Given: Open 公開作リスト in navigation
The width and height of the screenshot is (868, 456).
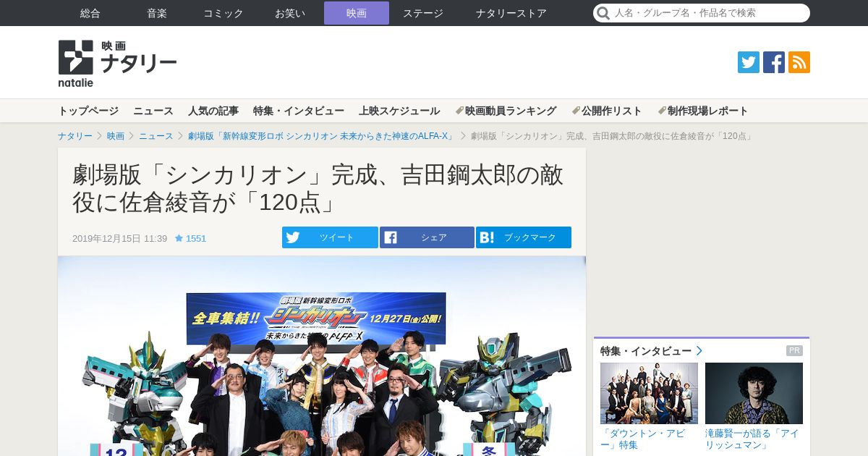Looking at the screenshot, I should pyautogui.click(x=607, y=111).
